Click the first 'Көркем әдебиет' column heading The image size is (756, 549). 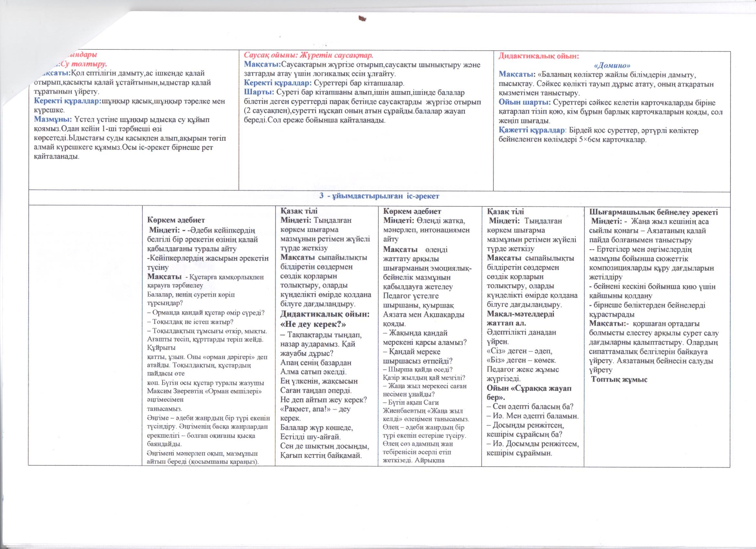tap(176, 220)
